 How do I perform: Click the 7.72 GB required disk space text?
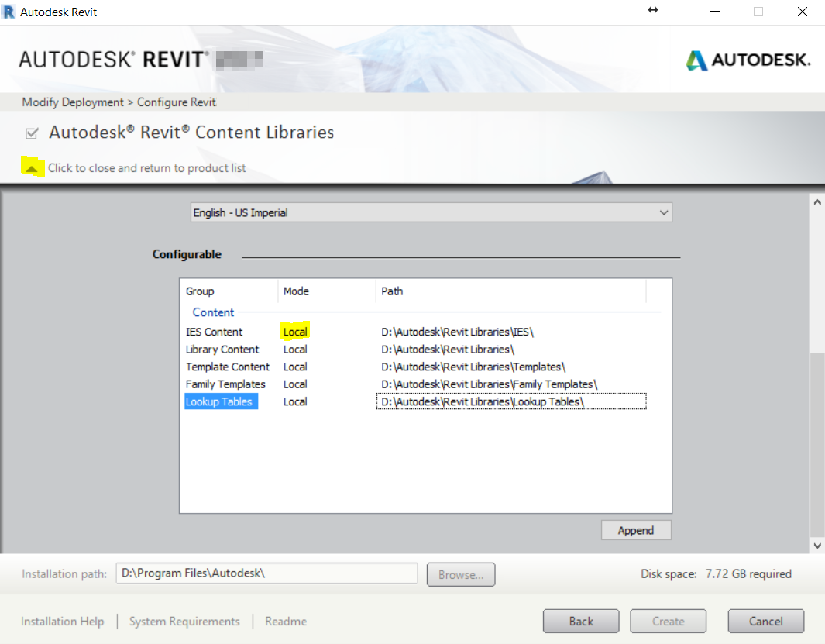pos(748,574)
